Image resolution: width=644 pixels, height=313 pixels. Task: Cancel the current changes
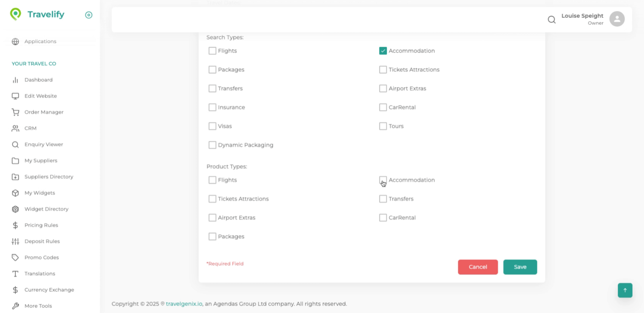tap(478, 267)
